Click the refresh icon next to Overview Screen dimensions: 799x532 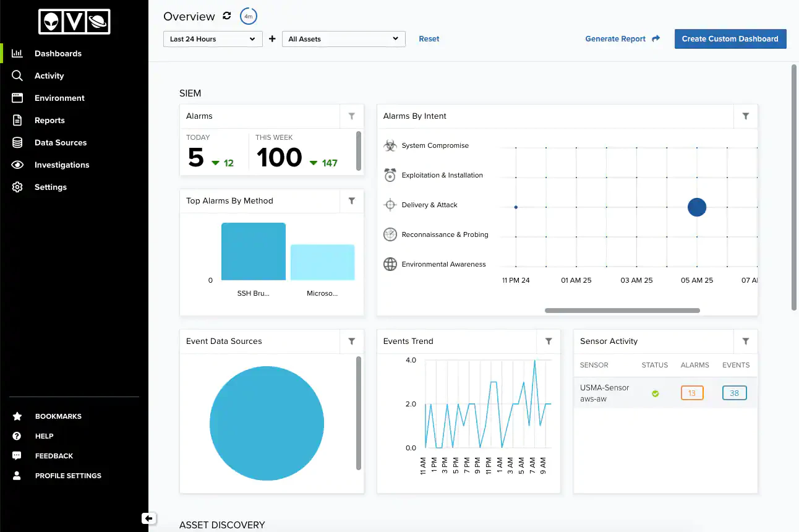pos(227,16)
